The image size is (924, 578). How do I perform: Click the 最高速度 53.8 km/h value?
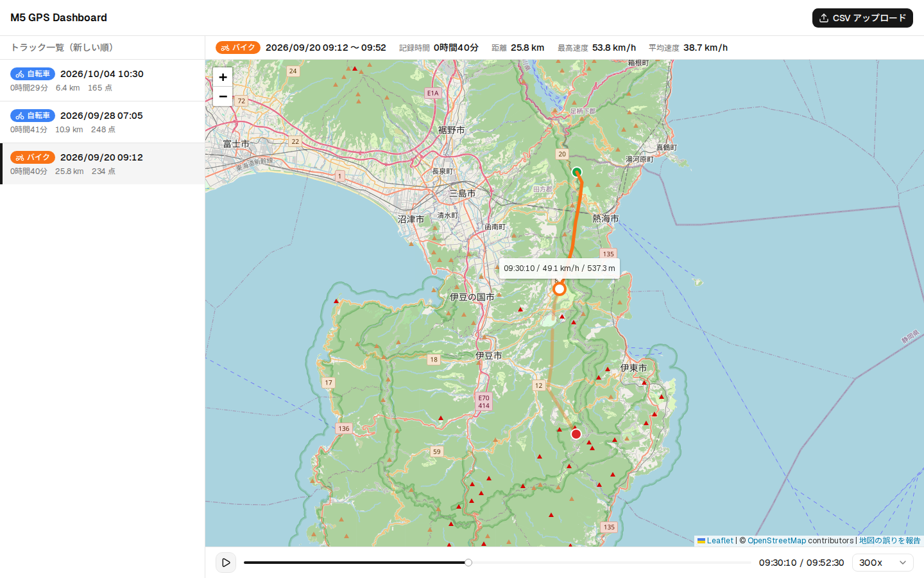[614, 48]
